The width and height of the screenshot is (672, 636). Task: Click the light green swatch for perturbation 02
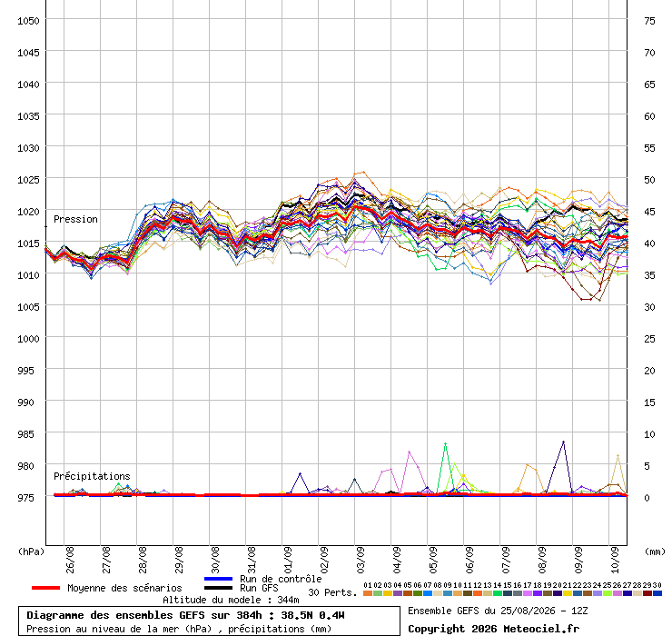point(378,593)
